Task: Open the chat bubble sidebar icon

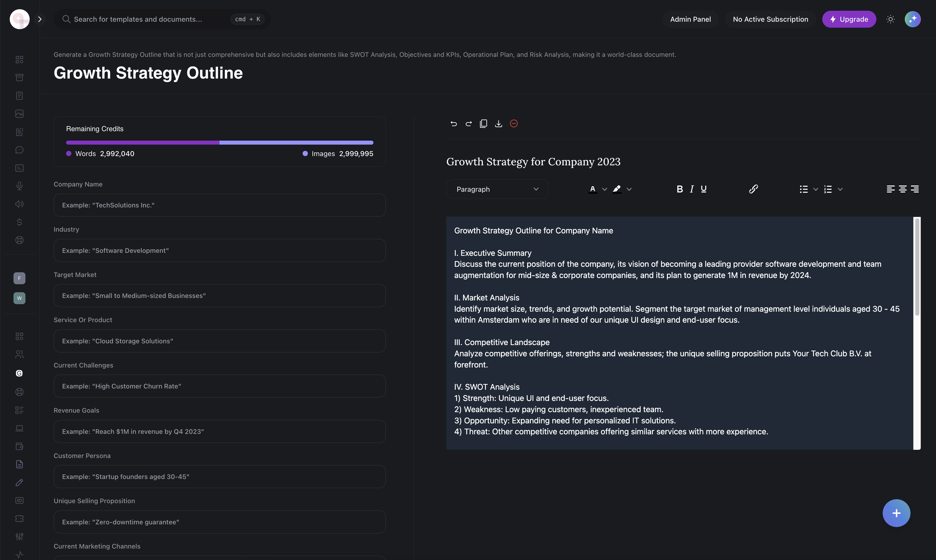Action: 19,150
